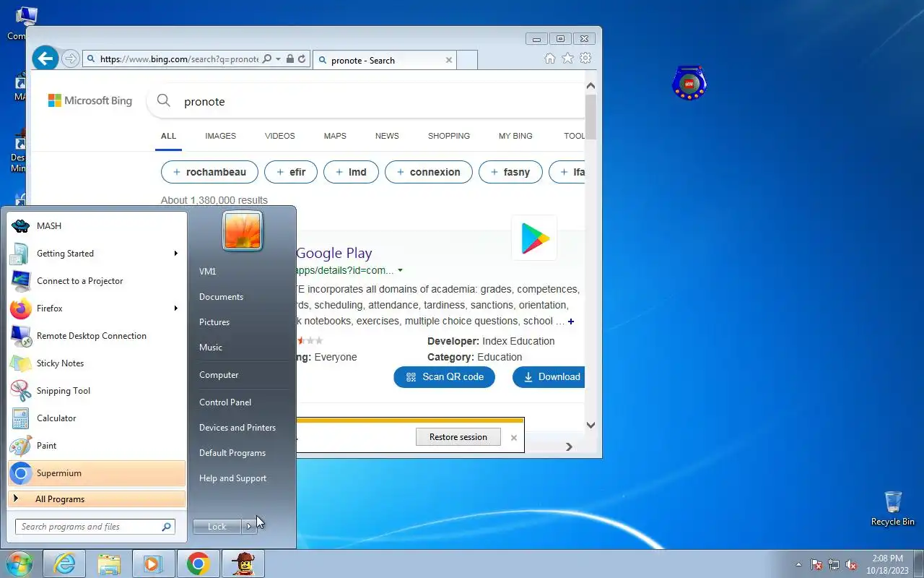
Task: Open Windows Media Player taskbar icon
Action: (153, 564)
